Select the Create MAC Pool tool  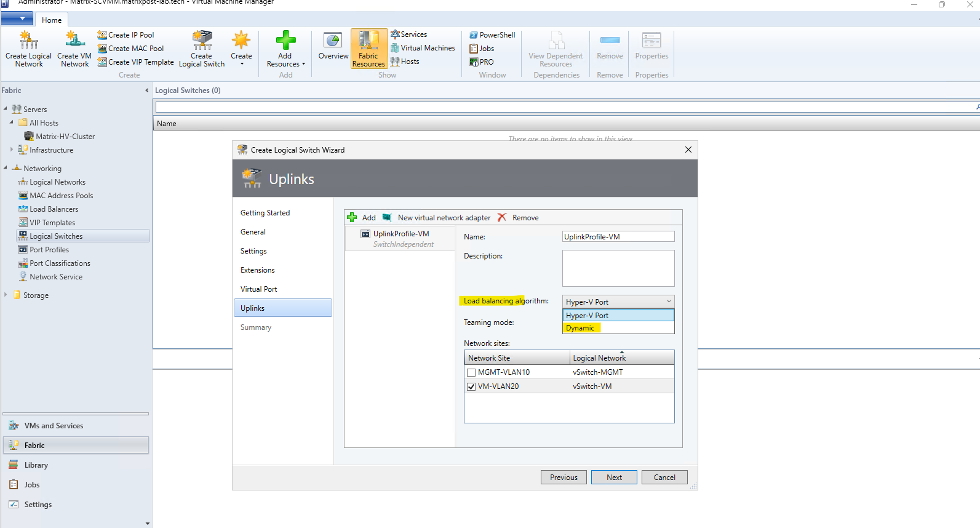pos(130,49)
